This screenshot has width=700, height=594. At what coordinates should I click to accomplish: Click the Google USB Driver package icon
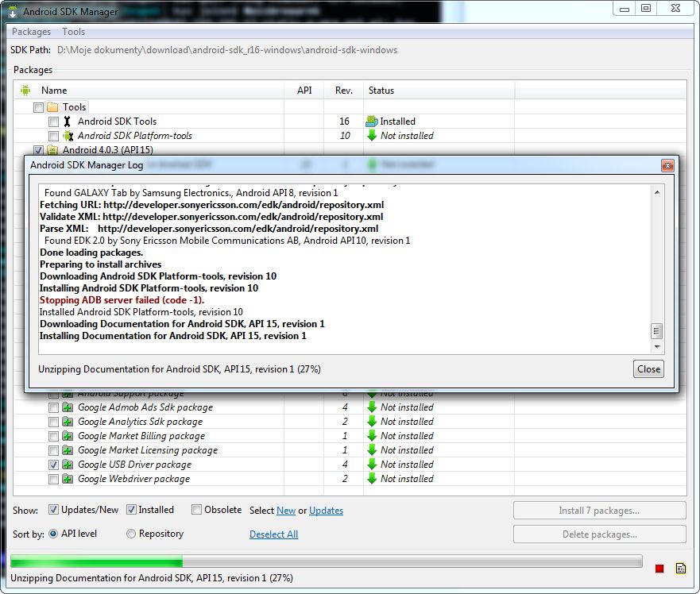click(68, 464)
